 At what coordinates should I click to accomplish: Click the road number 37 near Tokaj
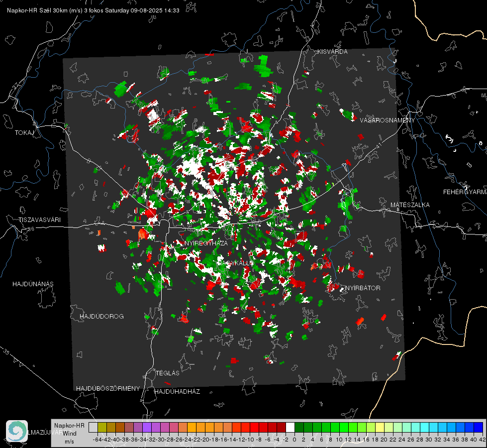pos(16,86)
